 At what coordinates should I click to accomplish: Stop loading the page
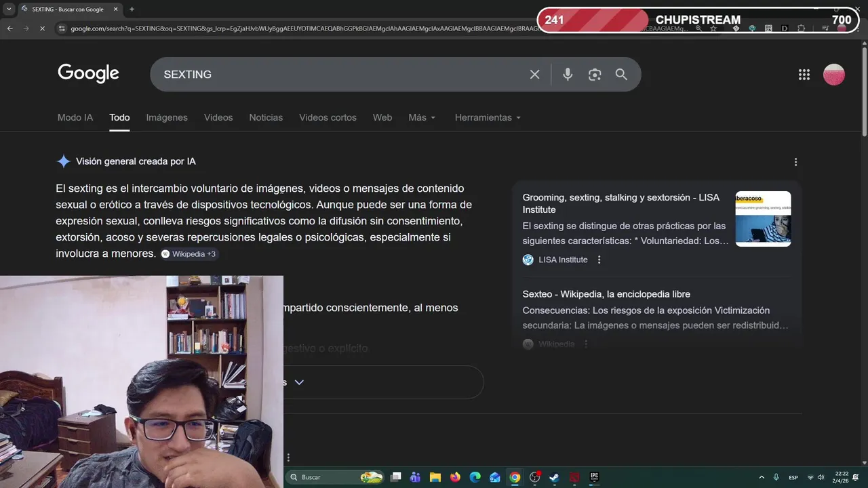42,28
